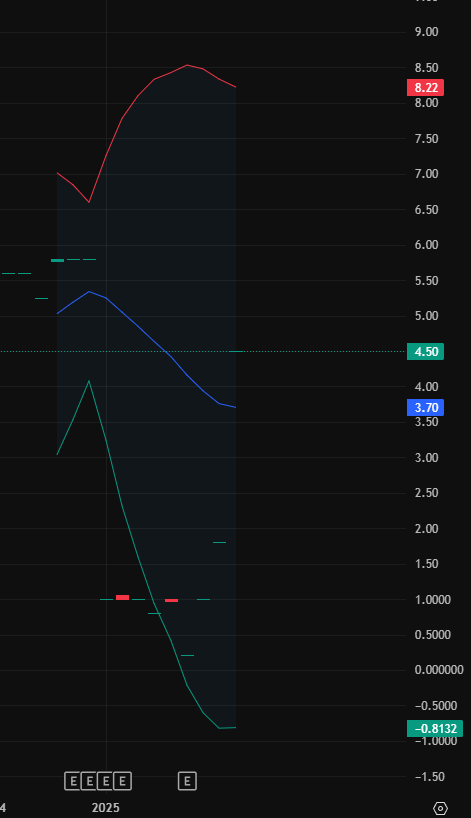Click the 1.0000 price scale value
471x818 pixels.
point(432,600)
